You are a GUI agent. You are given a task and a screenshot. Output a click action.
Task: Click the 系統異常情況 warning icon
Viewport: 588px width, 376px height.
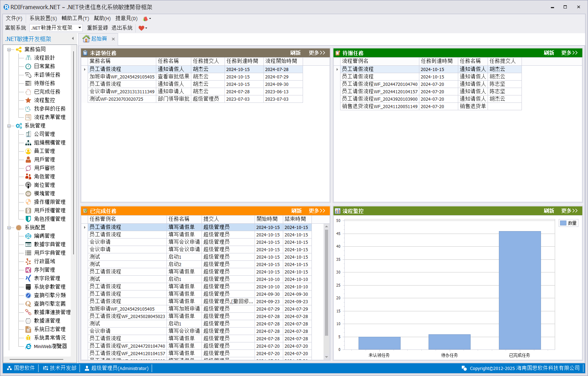[28, 338]
